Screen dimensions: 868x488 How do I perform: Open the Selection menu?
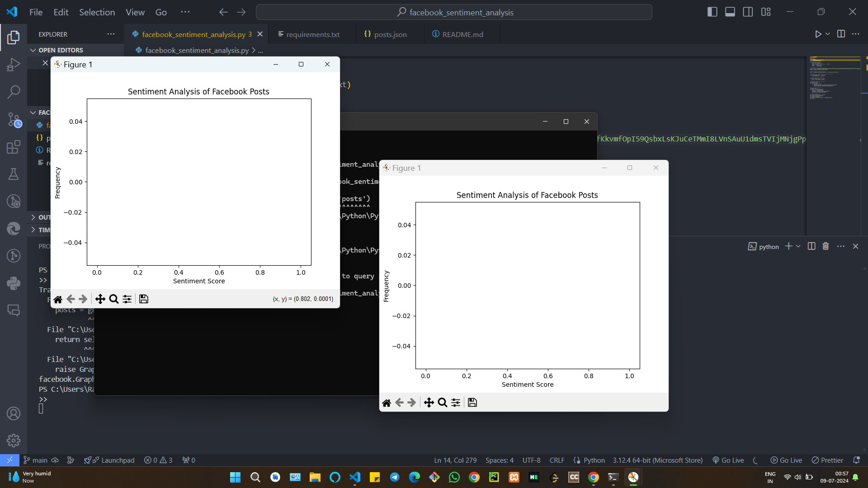97,12
